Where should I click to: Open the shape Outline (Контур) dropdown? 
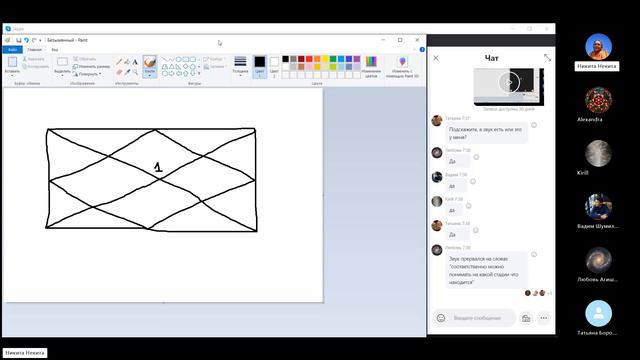click(214, 59)
